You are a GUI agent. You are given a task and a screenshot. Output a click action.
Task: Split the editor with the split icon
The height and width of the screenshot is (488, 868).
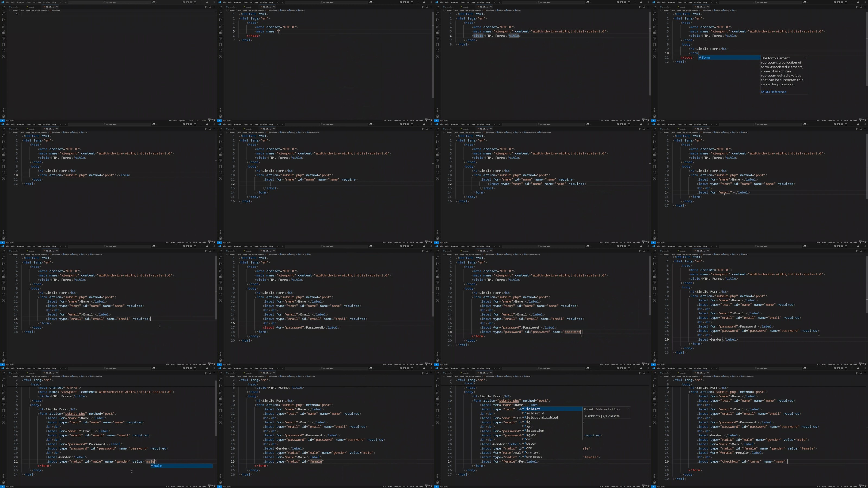coord(210,7)
